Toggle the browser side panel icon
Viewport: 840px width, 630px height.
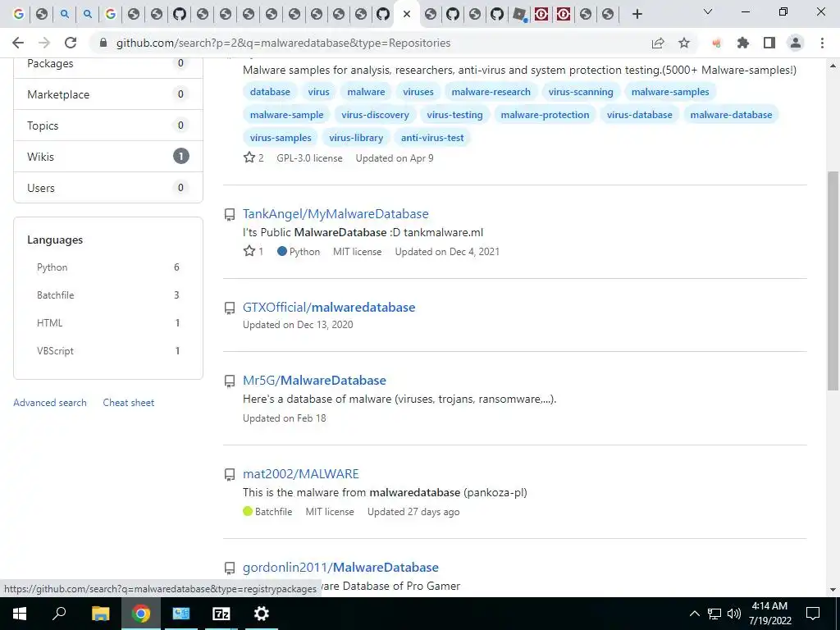[769, 43]
